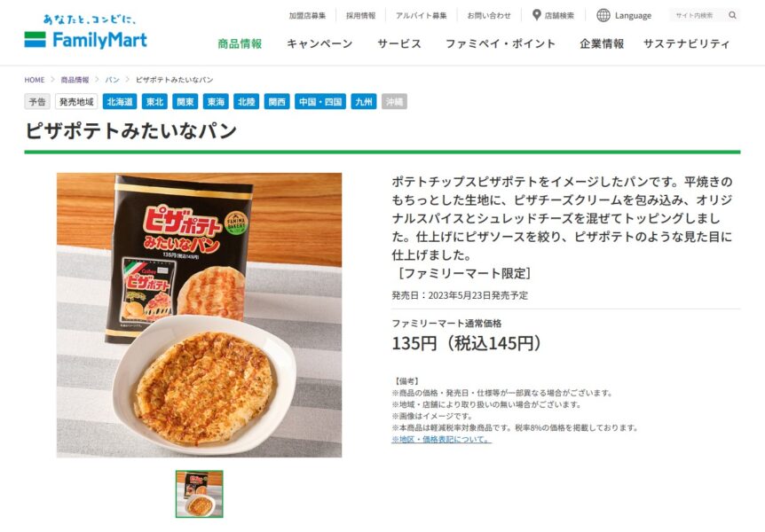Viewport: 765px width, 532px height.
Task: Open the 企業情報 menu
Action: (602, 43)
